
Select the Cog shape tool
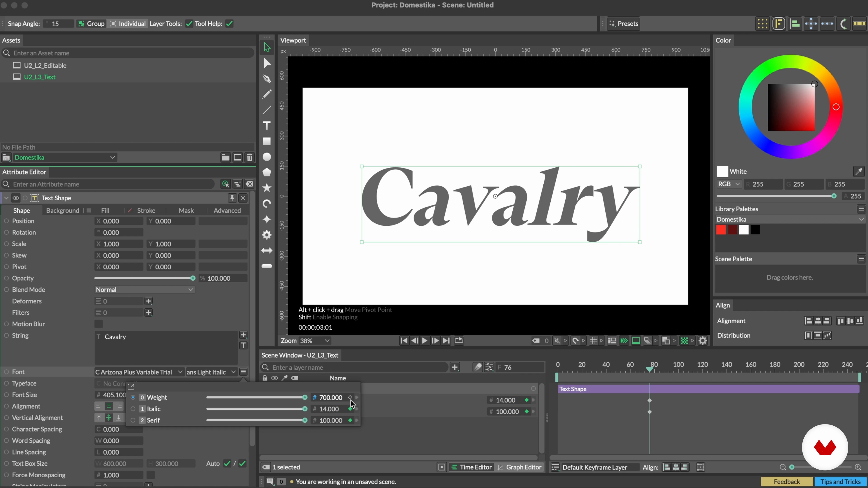[267, 235]
